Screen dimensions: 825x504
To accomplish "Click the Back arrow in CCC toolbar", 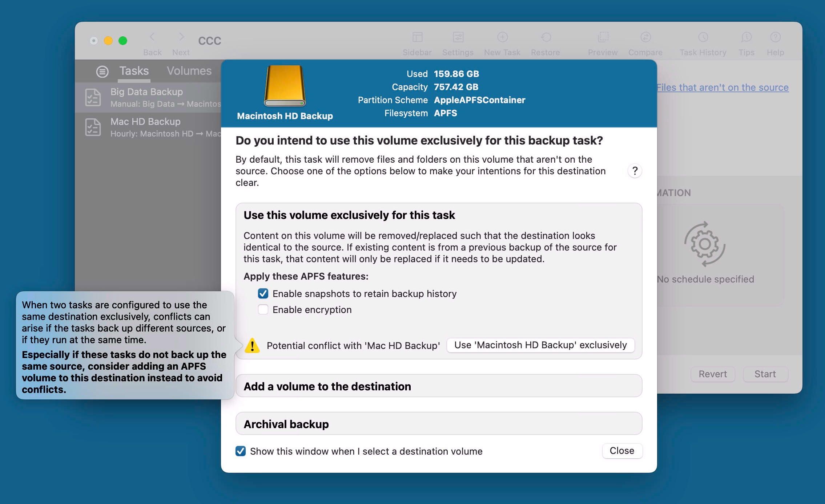I will 152,37.
